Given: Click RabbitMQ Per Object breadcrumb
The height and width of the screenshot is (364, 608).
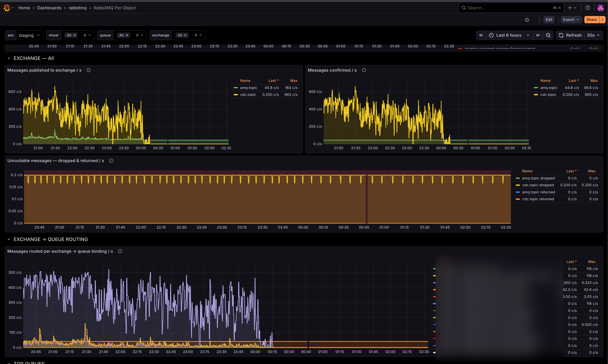Looking at the screenshot, I should point(115,8).
